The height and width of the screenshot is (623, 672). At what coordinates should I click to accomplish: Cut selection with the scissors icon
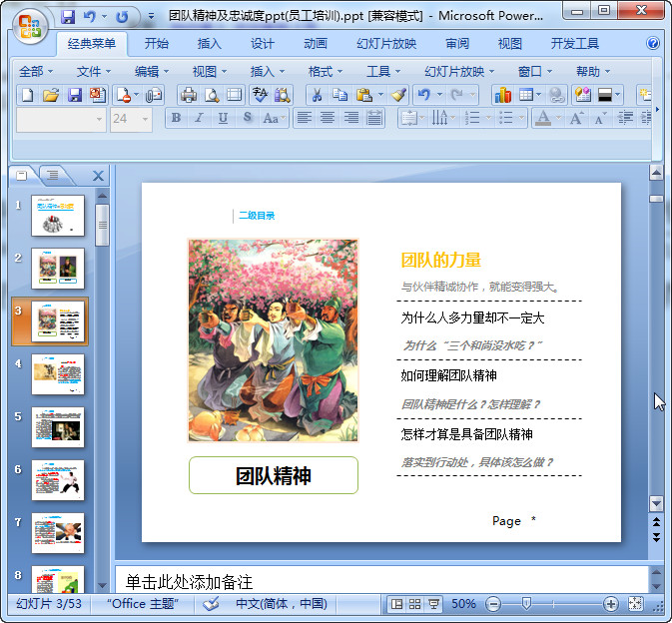tap(317, 95)
